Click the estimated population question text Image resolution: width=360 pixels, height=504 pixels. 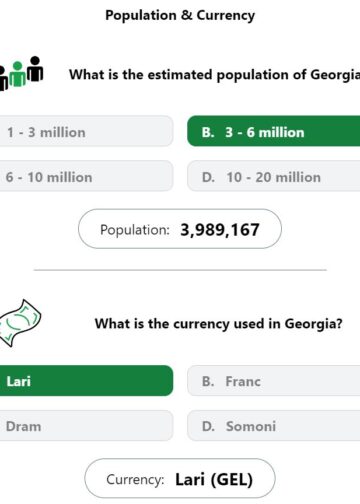pyautogui.click(x=214, y=75)
